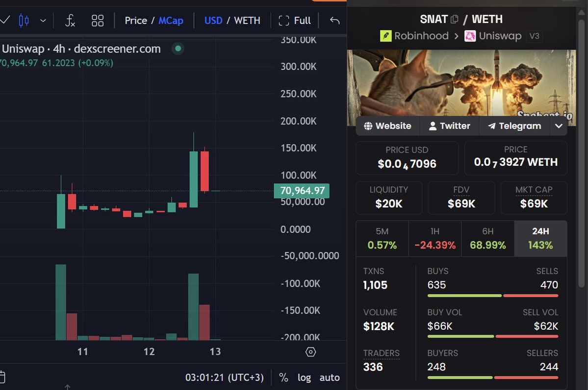Click the buy vol versus sell vol bar
This screenshot has width=588, height=390.
coord(493,337)
